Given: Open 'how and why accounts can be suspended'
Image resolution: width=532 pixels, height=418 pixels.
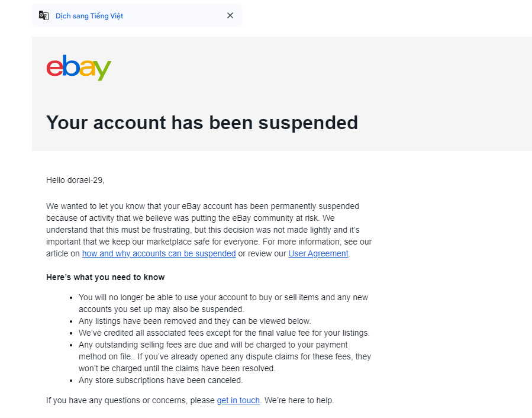Looking at the screenshot, I should pyautogui.click(x=159, y=253).
